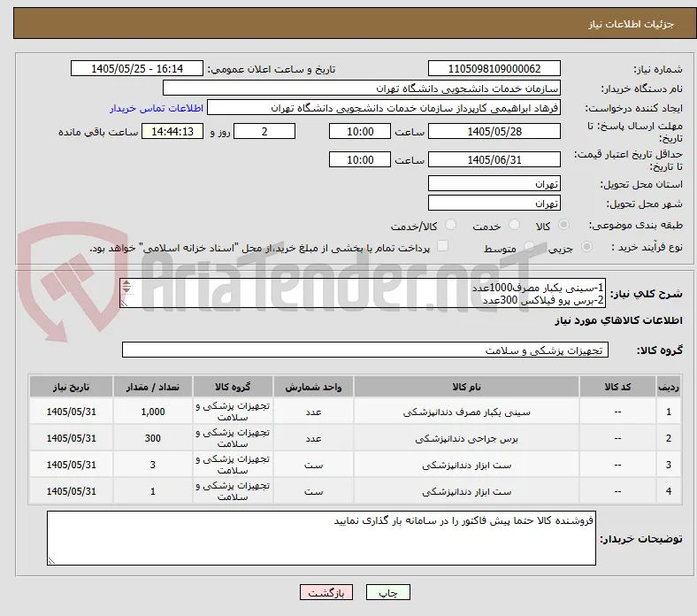697x616 pixels.
Task: Click the نام دستگاه خریدار field
Action: [362, 89]
